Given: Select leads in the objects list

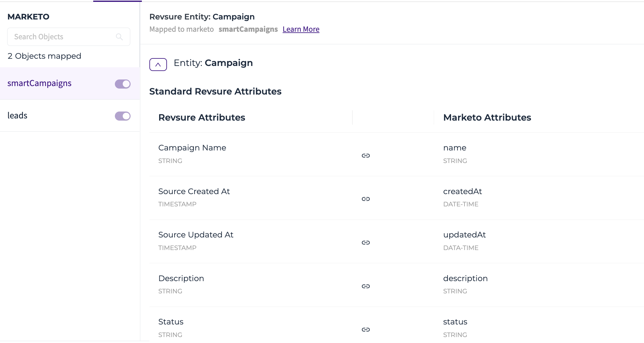Looking at the screenshot, I should 18,115.
